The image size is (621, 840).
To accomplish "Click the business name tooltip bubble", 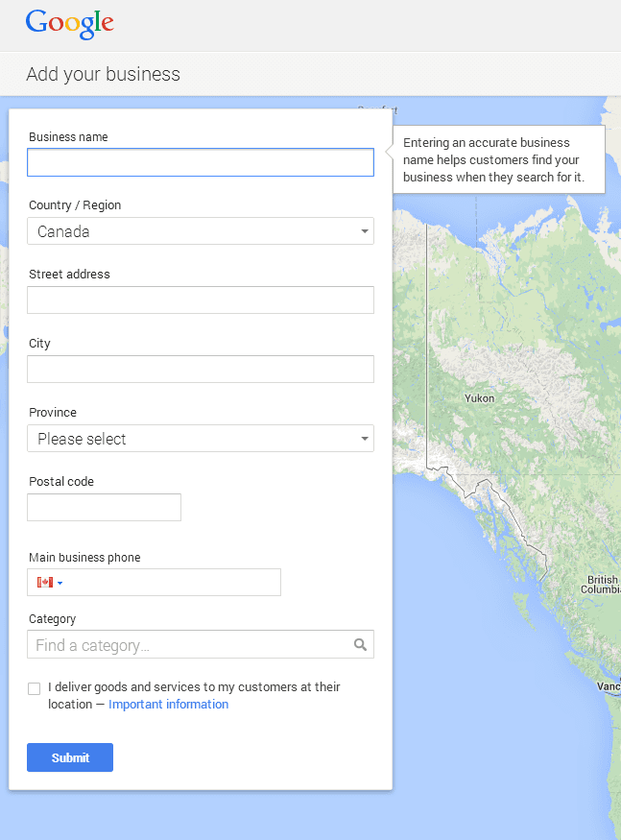I will pyautogui.click(x=499, y=159).
